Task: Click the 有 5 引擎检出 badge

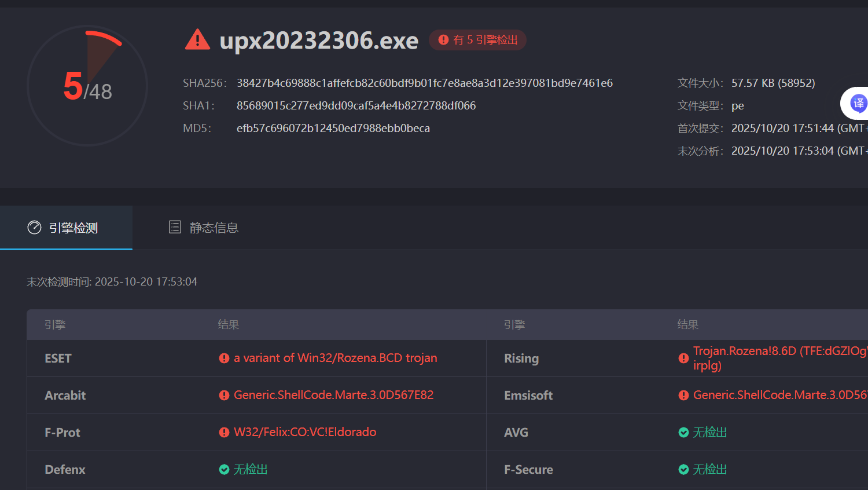Action: [477, 40]
